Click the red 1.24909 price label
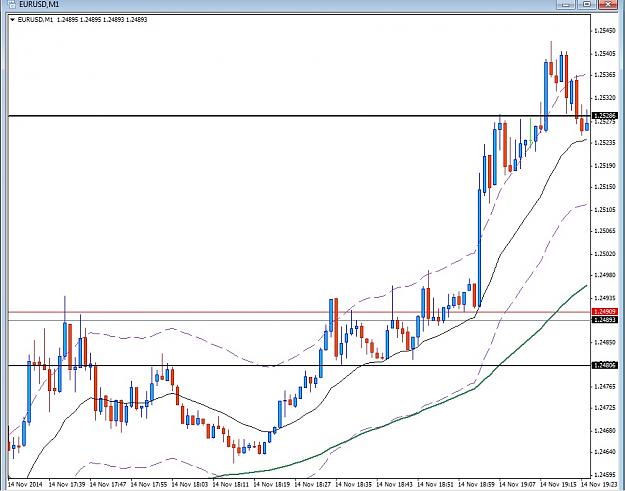The image size is (625, 491). click(605, 312)
